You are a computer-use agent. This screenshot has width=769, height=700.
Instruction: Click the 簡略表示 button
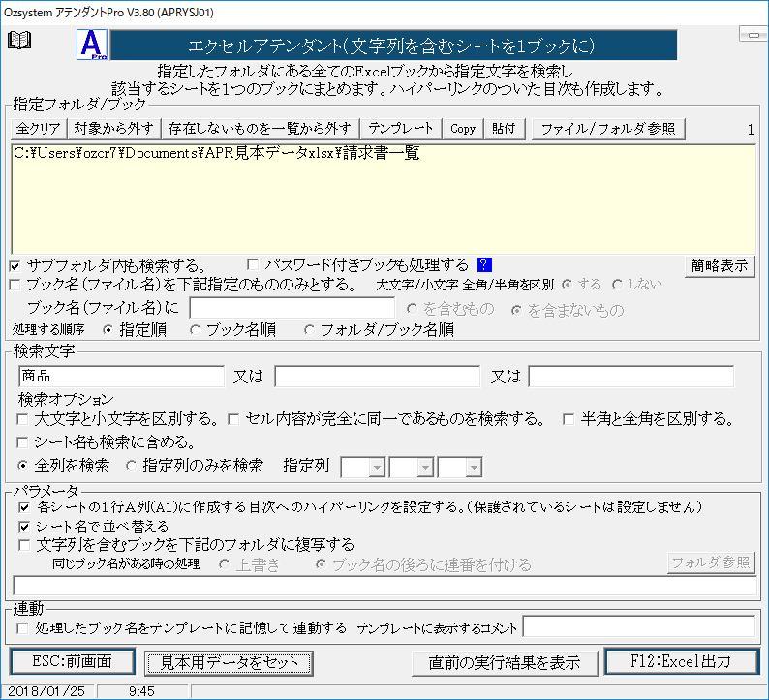[x=720, y=266]
